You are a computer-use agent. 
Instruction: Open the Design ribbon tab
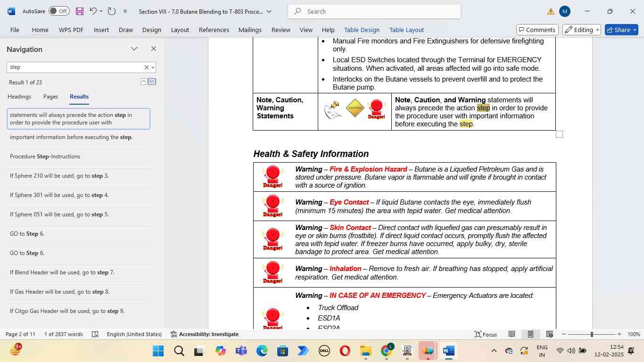pos(152,30)
